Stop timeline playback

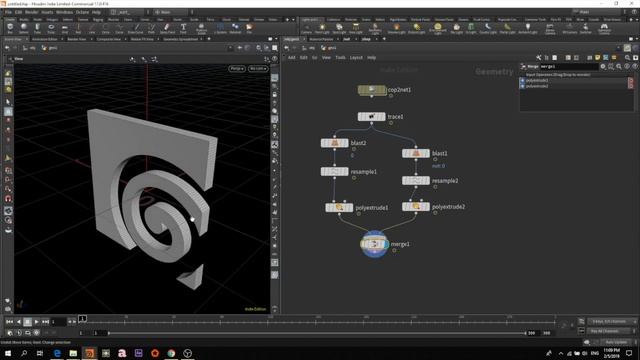tap(27, 322)
